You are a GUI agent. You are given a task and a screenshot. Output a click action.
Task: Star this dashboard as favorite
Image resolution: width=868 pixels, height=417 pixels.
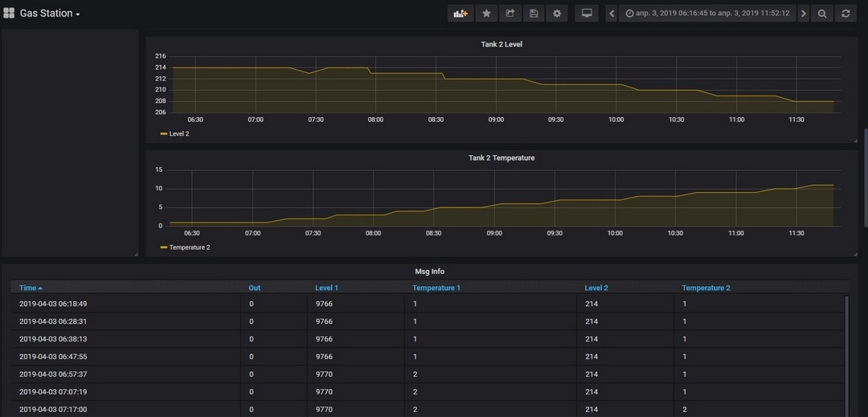pyautogui.click(x=486, y=14)
